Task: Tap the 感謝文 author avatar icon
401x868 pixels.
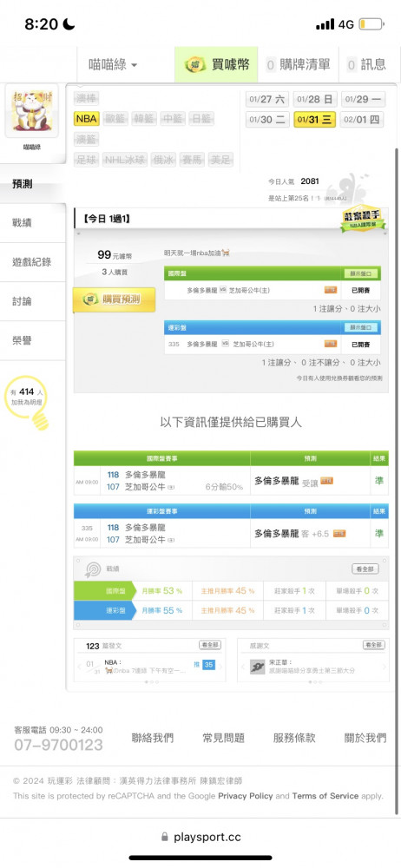Action: (x=258, y=666)
